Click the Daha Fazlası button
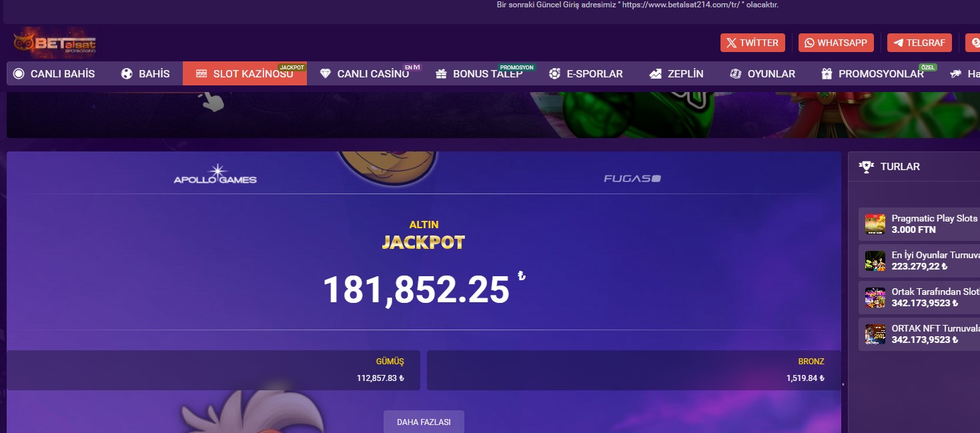The width and height of the screenshot is (980, 433). [x=424, y=422]
